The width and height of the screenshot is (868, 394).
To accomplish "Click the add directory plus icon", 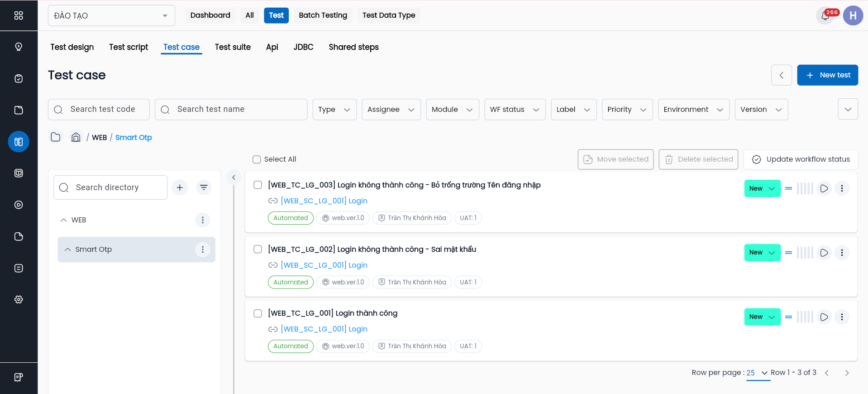I will [x=180, y=187].
